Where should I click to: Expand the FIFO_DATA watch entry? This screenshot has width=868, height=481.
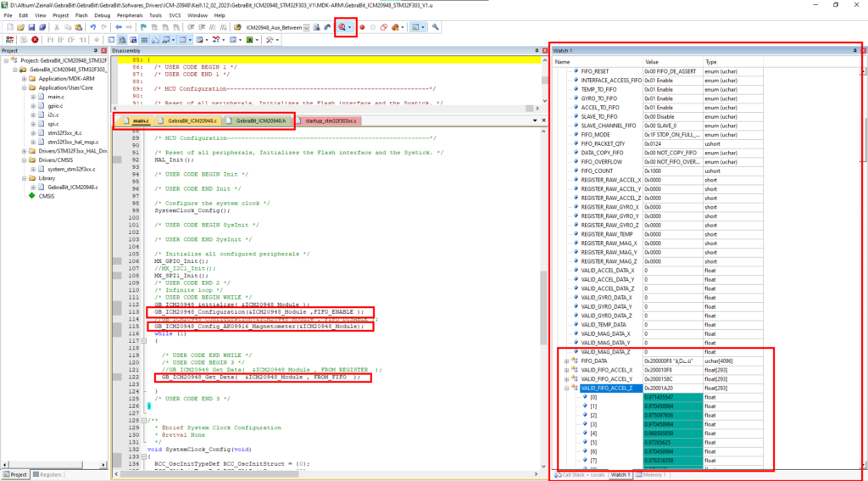[566, 361]
